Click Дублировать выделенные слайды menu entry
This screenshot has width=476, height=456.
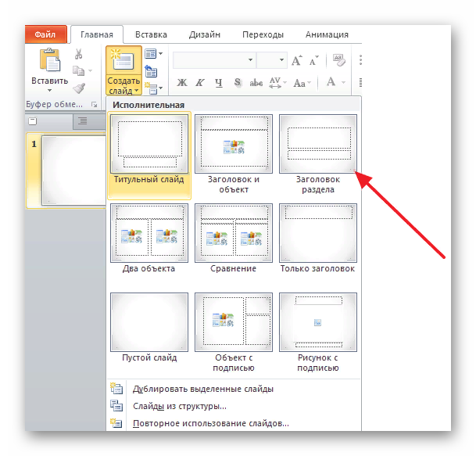234,389
